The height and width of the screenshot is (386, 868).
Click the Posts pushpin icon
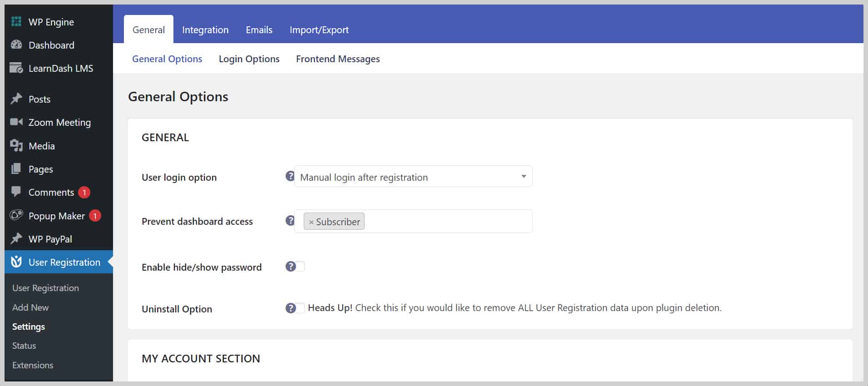16,99
